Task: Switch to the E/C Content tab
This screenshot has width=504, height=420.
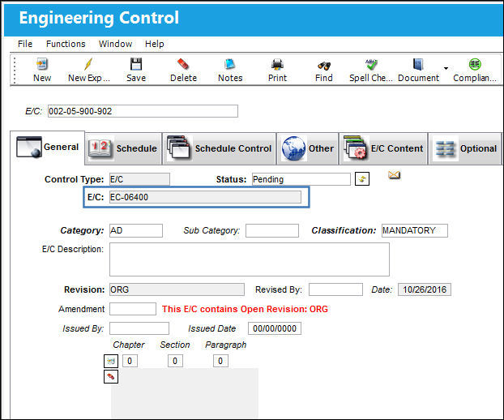Action: point(383,148)
